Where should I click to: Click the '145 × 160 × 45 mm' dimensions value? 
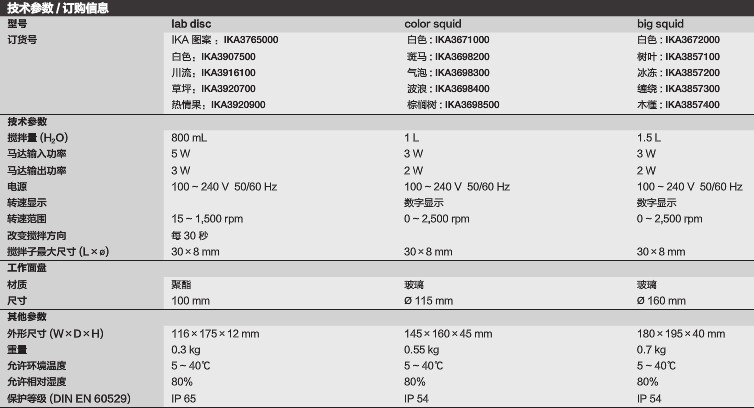click(x=448, y=333)
